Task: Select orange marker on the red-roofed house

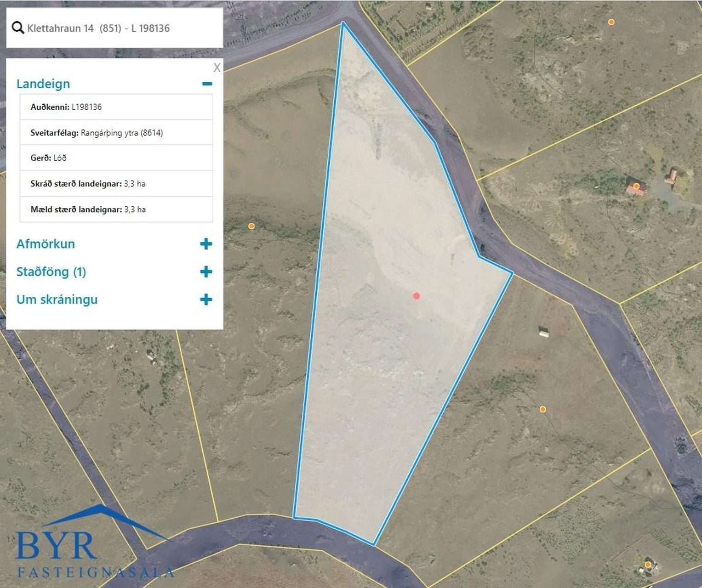Action: [x=636, y=186]
